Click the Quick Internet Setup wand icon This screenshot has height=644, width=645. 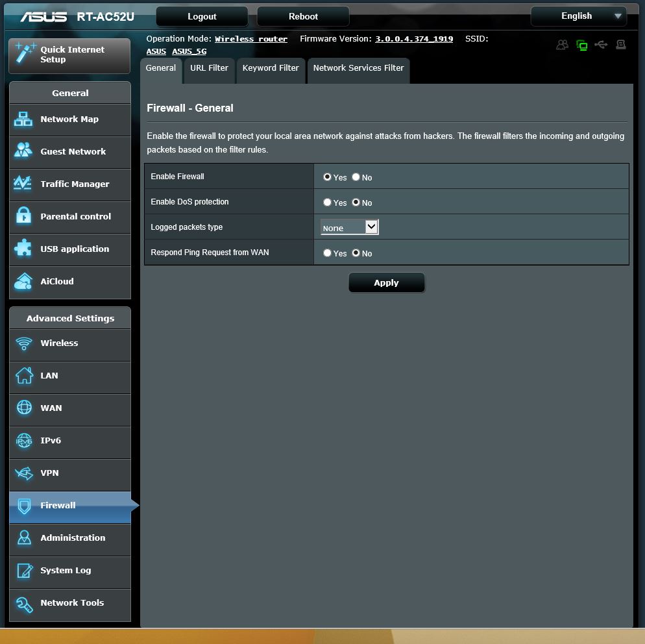click(x=24, y=53)
